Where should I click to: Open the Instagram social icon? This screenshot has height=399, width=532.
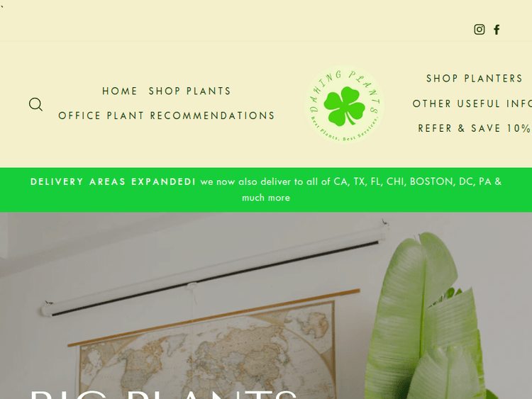tap(479, 30)
